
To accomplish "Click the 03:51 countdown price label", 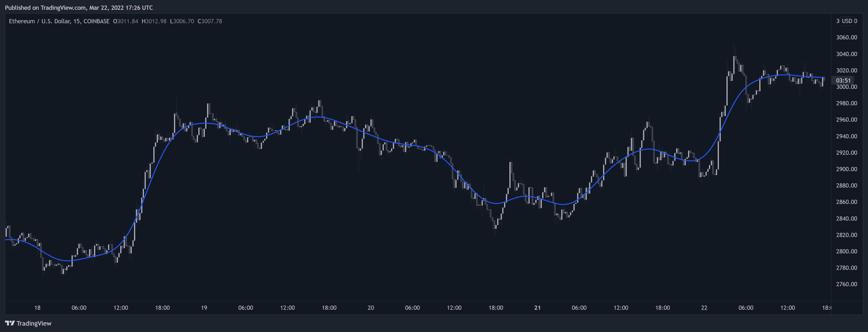I will (843, 80).
